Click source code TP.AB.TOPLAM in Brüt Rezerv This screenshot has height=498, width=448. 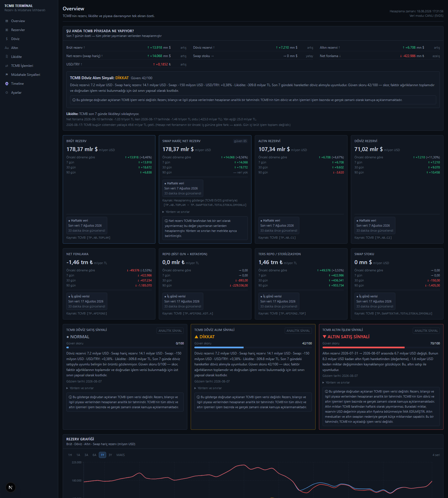click(99, 238)
